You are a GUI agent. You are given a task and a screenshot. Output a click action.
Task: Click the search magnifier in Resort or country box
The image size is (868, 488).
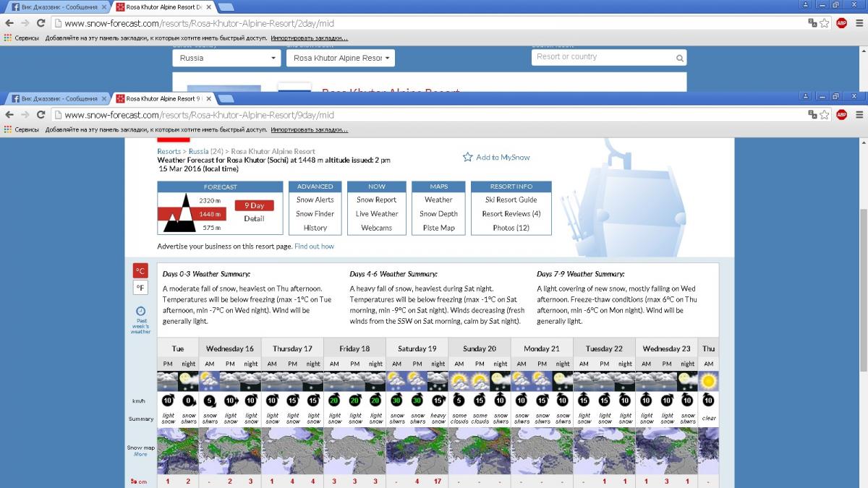tap(680, 58)
